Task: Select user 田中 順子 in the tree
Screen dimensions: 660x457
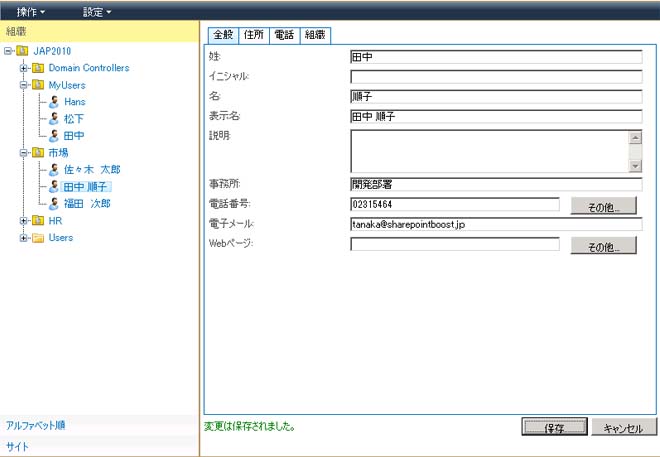Action: [86, 186]
